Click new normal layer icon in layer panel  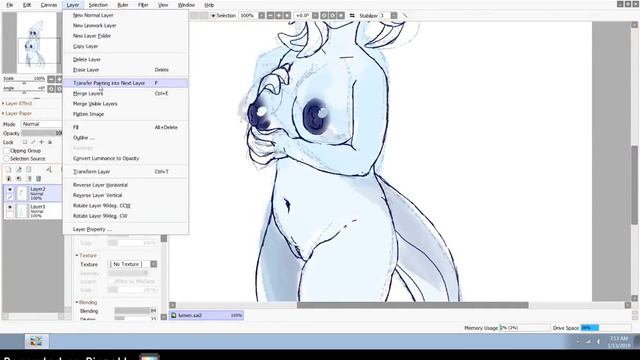click(9, 169)
